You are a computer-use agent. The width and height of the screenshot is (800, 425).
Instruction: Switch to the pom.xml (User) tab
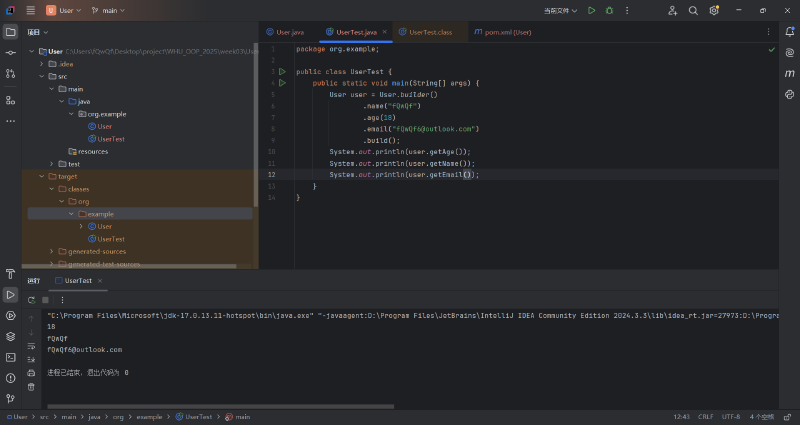tap(503, 32)
